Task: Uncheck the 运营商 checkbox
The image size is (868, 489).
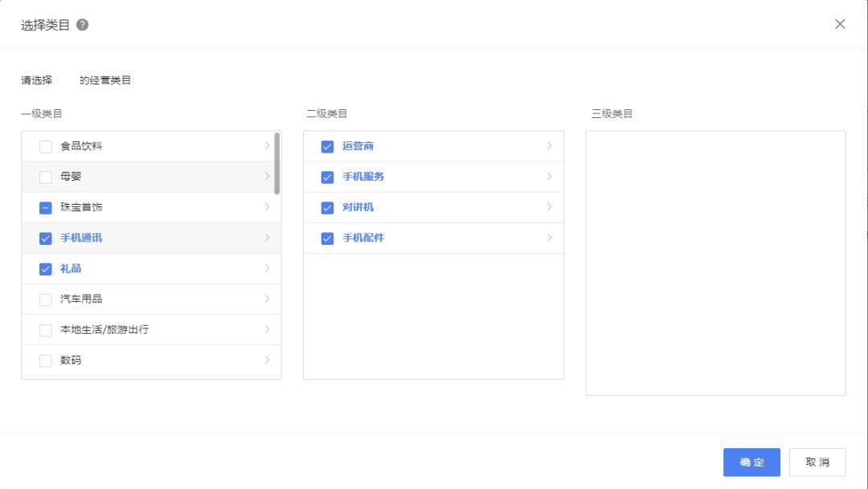Action: point(326,146)
